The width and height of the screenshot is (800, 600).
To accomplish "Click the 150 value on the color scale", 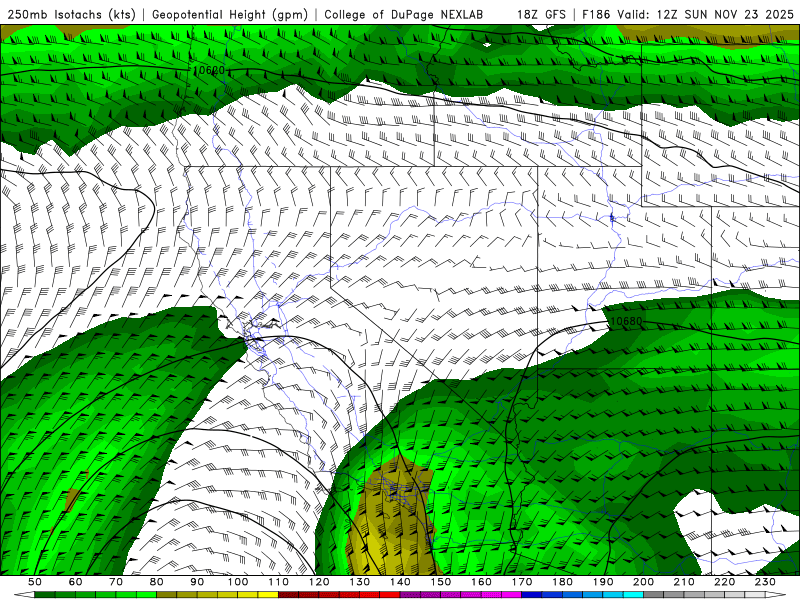I will click(440, 582).
